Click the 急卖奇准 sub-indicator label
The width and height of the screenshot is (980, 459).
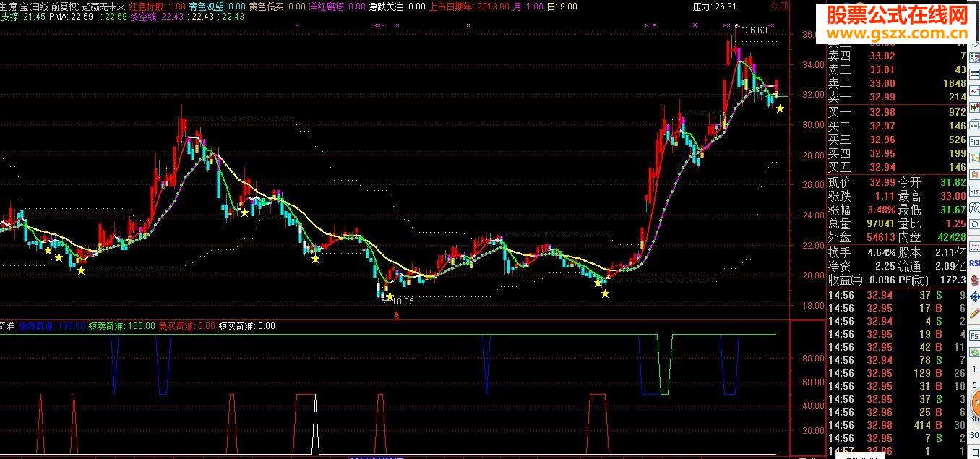(35, 326)
